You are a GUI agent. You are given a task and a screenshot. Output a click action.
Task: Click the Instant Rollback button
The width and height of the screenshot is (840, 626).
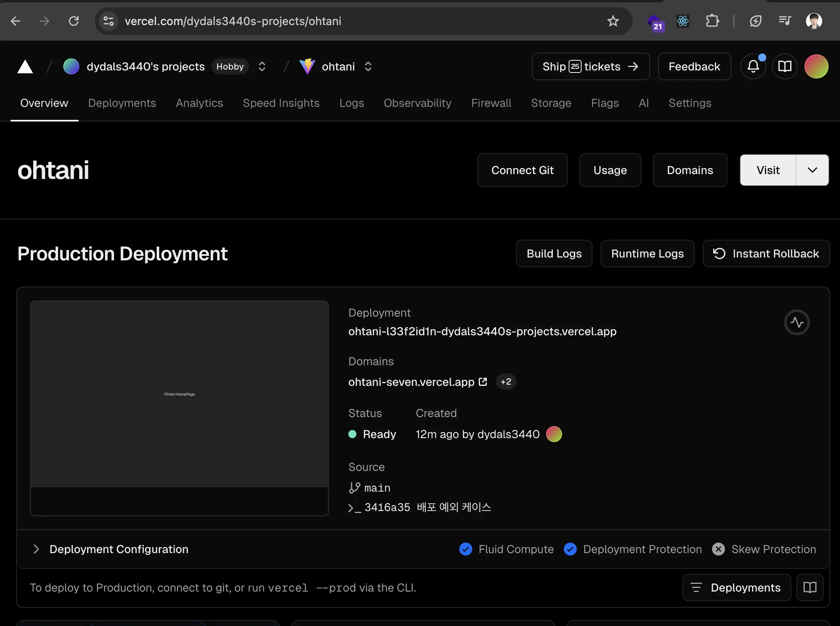pyautogui.click(x=766, y=253)
